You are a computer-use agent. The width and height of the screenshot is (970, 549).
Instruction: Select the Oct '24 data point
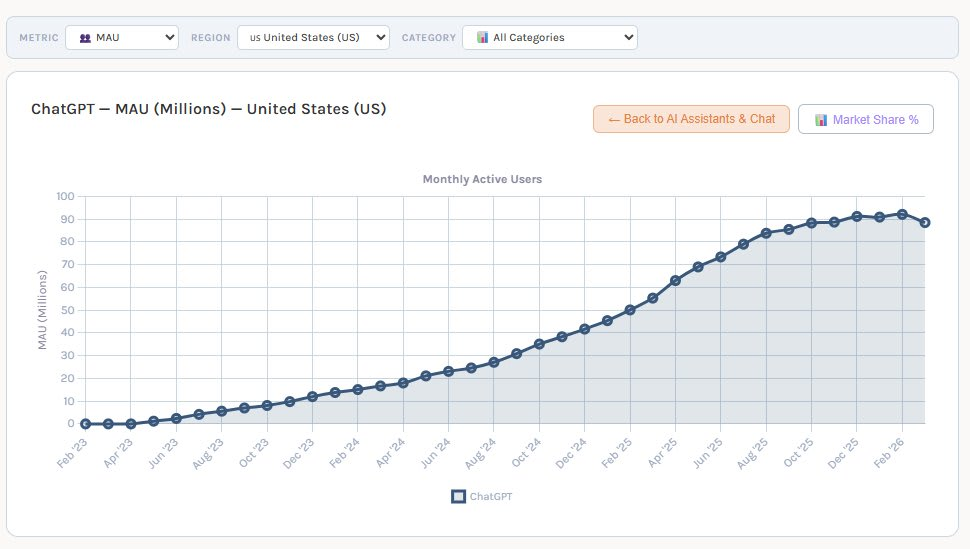click(539, 344)
